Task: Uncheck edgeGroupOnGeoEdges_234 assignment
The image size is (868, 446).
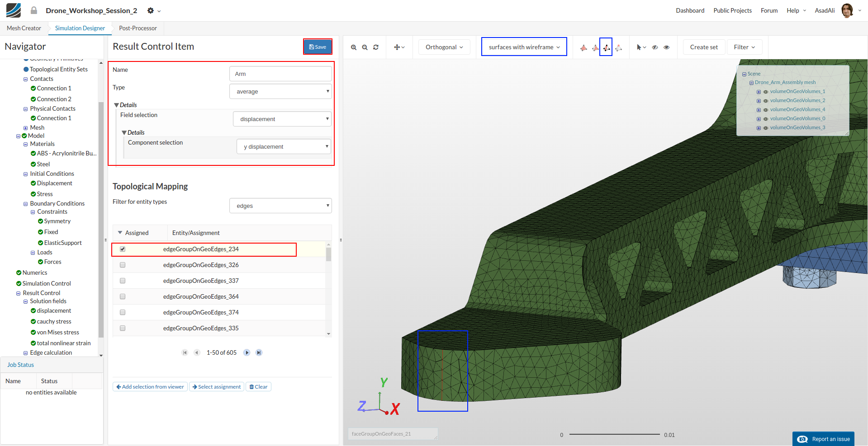Action: tap(123, 249)
